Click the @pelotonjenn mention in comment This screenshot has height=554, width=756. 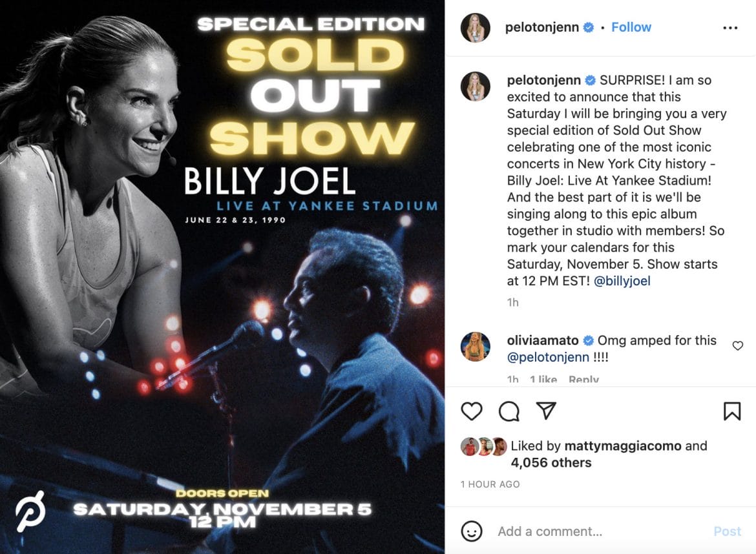548,357
